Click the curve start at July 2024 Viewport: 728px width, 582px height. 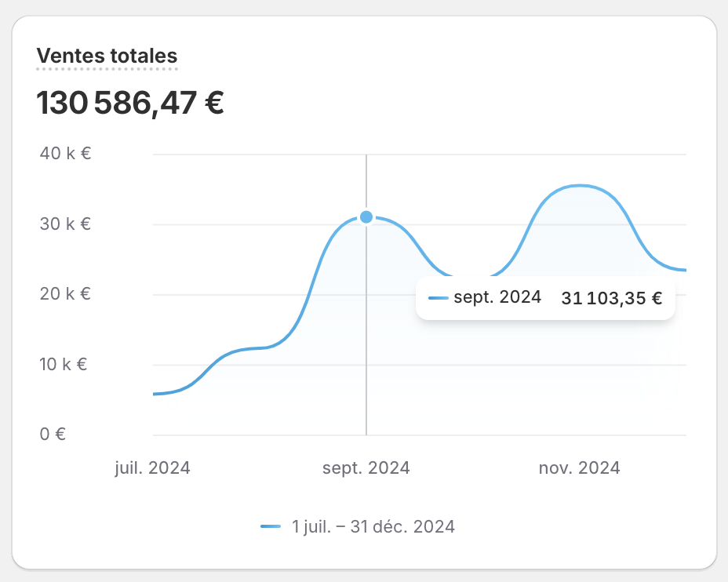(x=155, y=394)
